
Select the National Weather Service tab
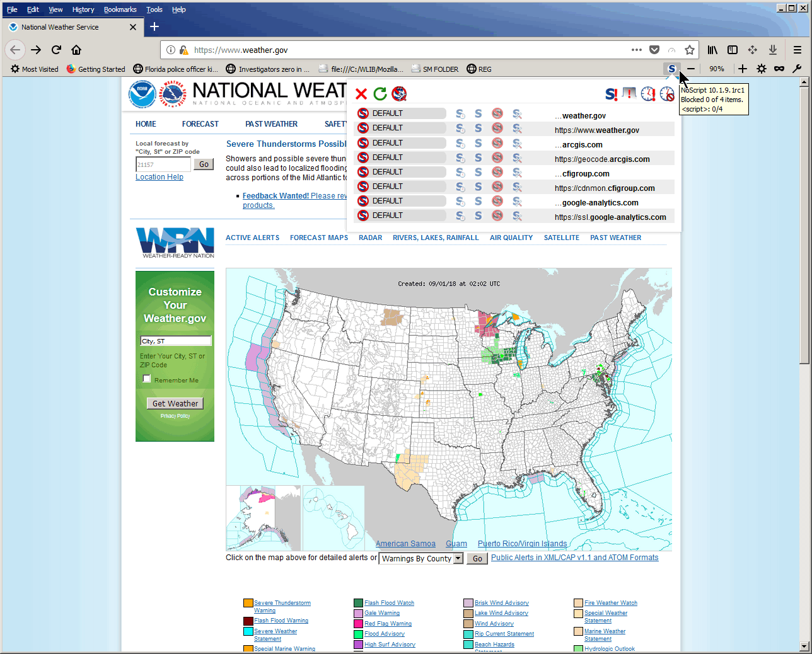pyautogui.click(x=72, y=27)
